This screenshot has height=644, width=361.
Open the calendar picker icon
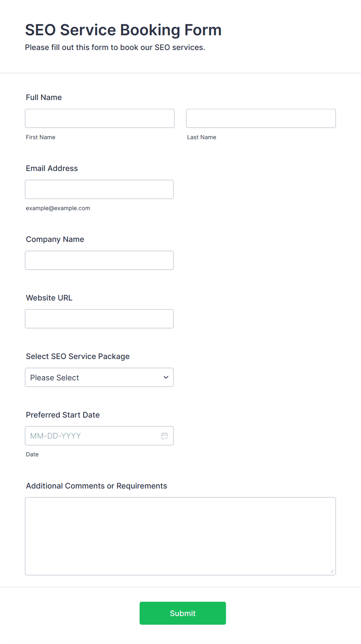click(165, 436)
